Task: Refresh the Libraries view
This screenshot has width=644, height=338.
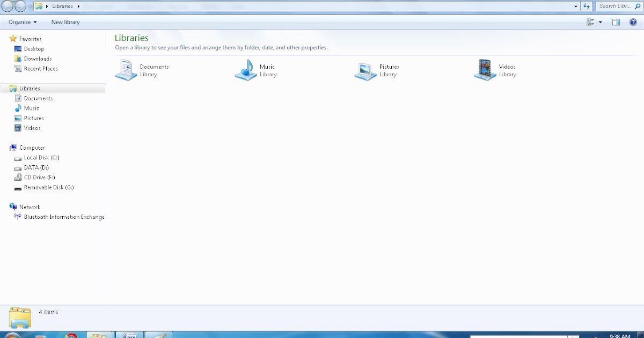Action: [x=587, y=6]
